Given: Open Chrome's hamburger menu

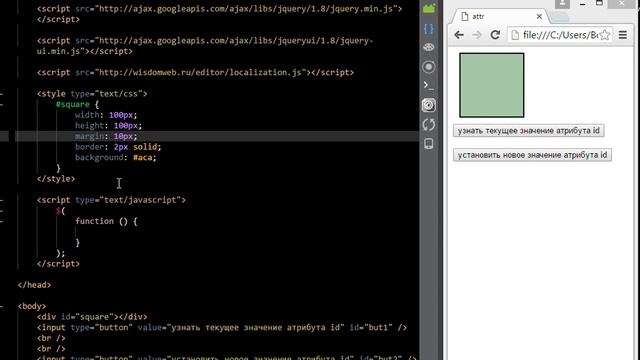Looking at the screenshot, I should pyautogui.click(x=622, y=35).
